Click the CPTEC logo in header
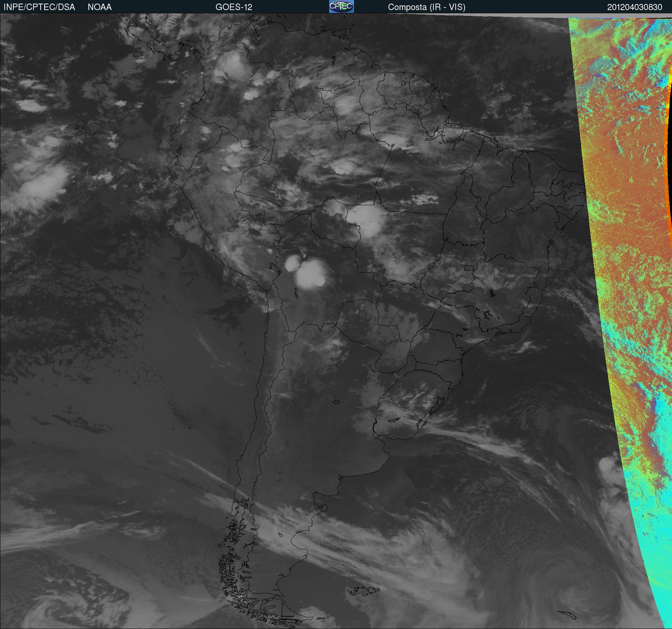 click(x=341, y=6)
